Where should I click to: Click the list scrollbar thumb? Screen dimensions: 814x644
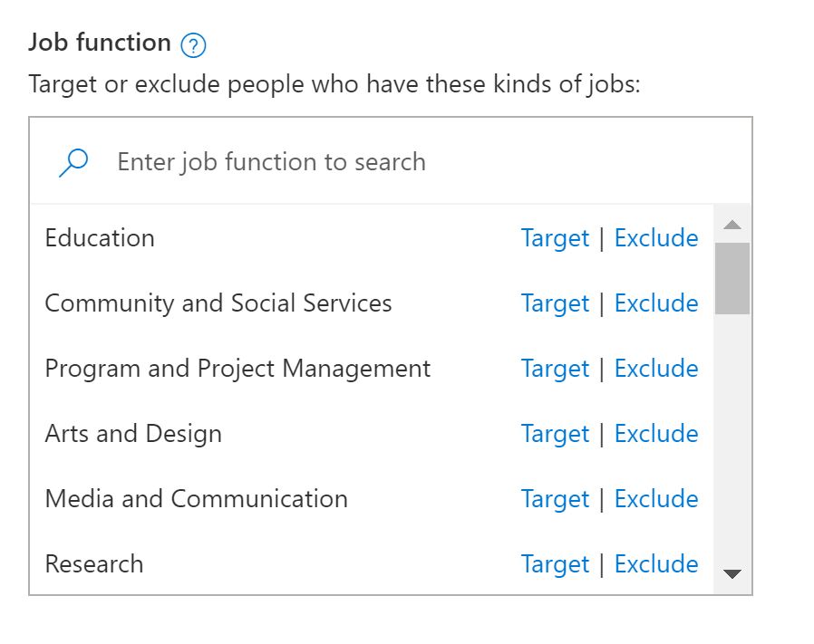[x=732, y=278]
